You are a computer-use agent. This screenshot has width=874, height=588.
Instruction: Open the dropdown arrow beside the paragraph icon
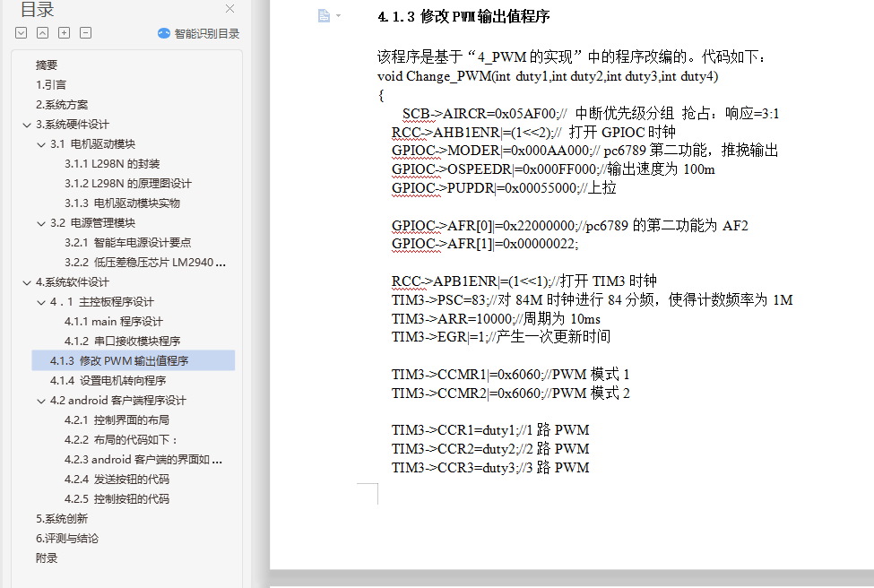point(338,15)
